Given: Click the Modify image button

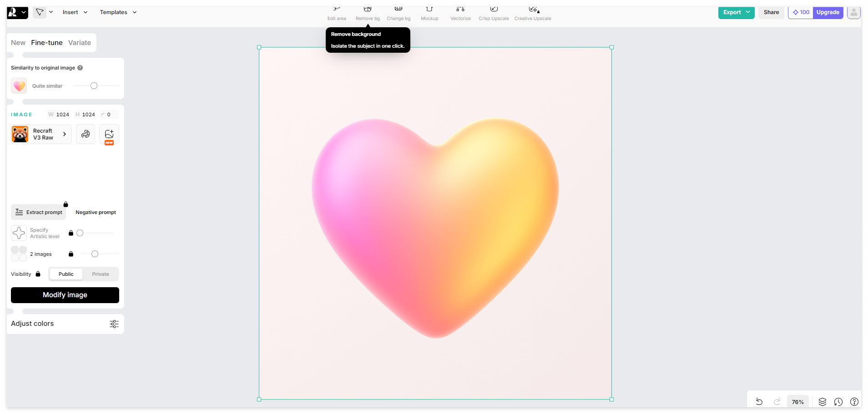Looking at the screenshot, I should (x=65, y=295).
